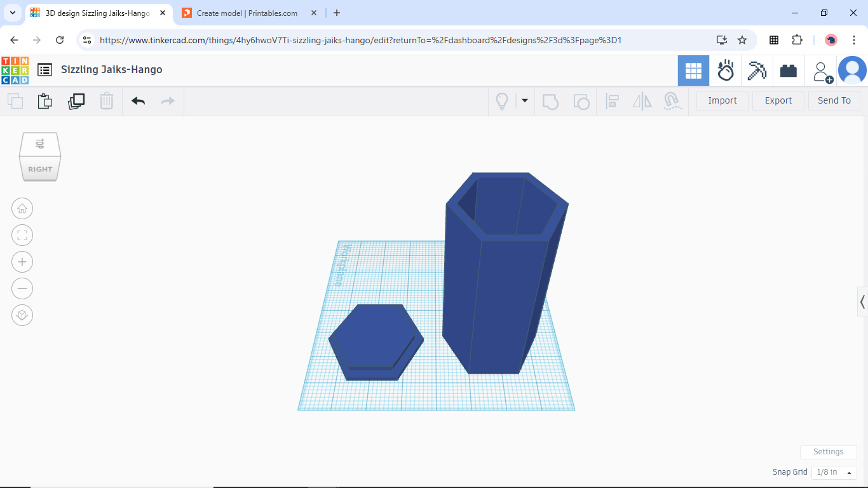Open the Sim Lab icon
Viewport: 868px width, 488px height.
pos(726,70)
